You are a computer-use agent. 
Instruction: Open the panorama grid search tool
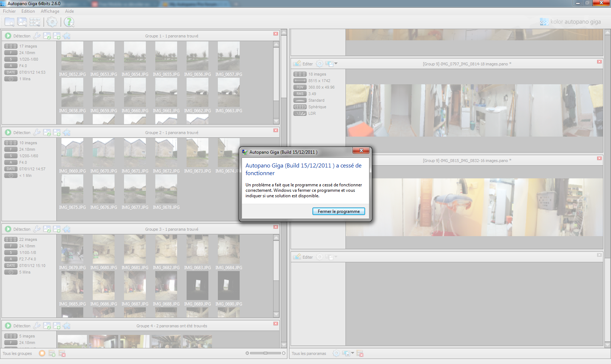[x=35, y=22]
